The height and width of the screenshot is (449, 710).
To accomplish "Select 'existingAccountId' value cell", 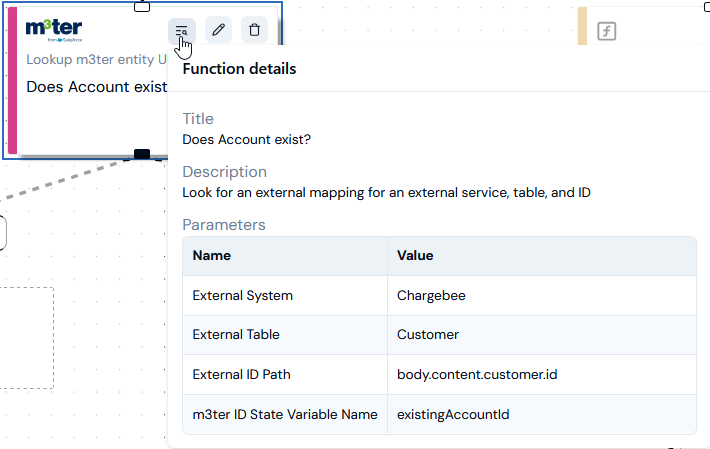I will pyautogui.click(x=542, y=414).
